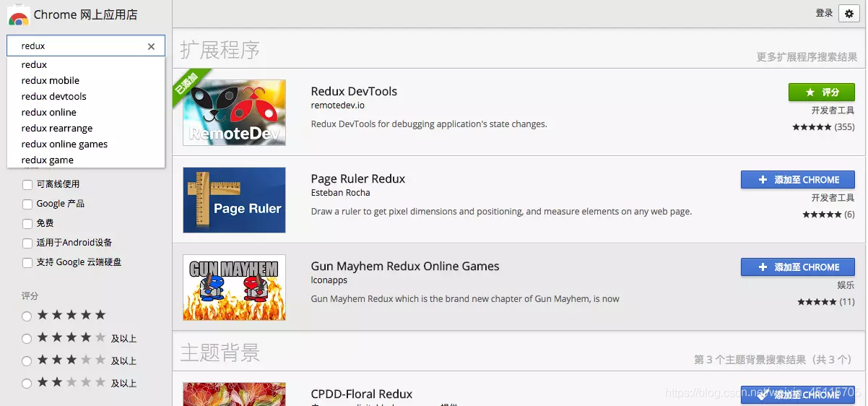Screen dimensions: 868x406
Task: Choose the 'redux devtools' suggestion
Action: pos(86,96)
